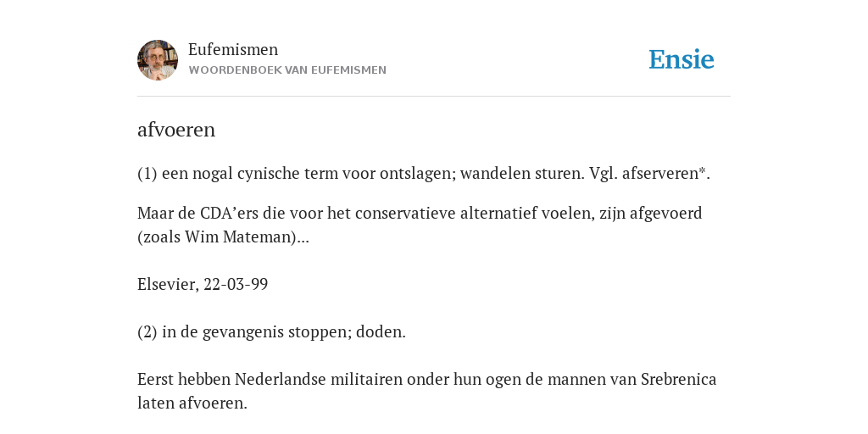Click the author's profile photo avatar

tap(158, 60)
